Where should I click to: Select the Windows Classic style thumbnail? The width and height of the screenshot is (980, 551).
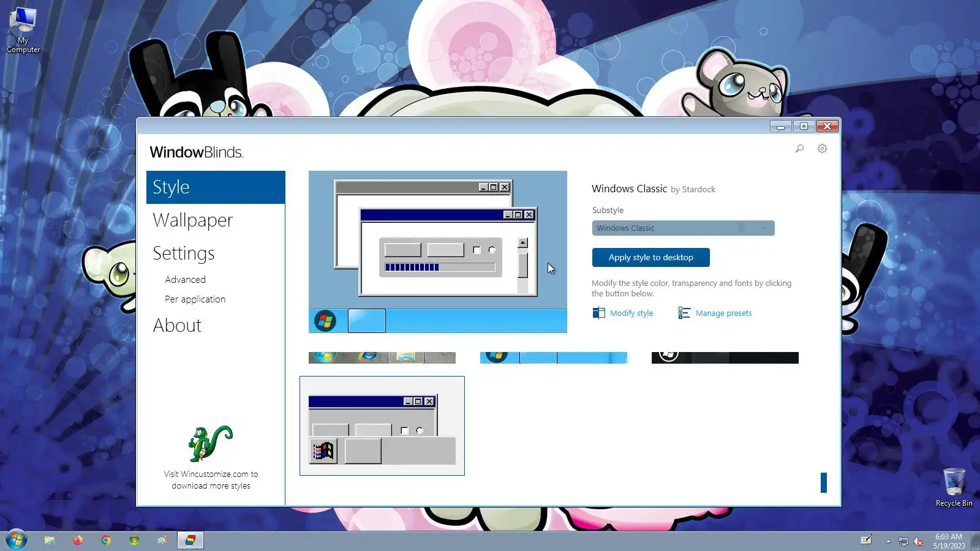click(x=382, y=425)
